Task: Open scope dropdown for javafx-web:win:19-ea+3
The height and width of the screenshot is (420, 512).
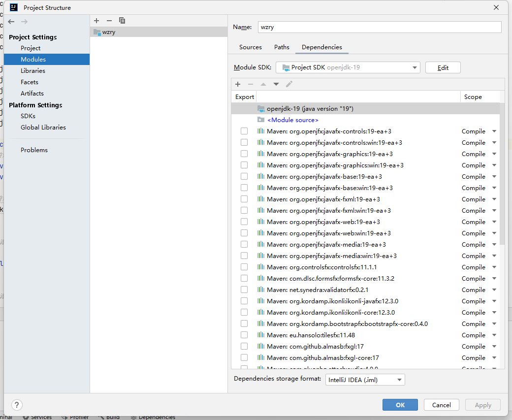Action: pos(494,233)
